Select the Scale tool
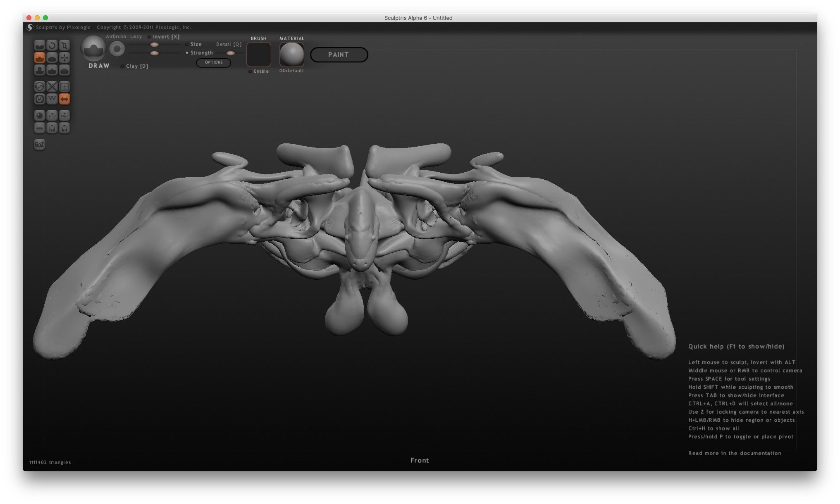This screenshot has width=840, height=504. point(64,45)
